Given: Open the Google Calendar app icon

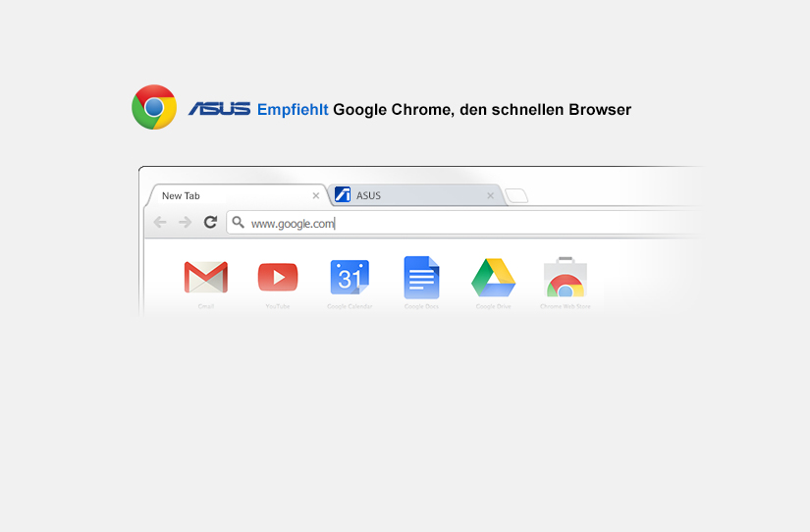Looking at the screenshot, I should point(350,278).
